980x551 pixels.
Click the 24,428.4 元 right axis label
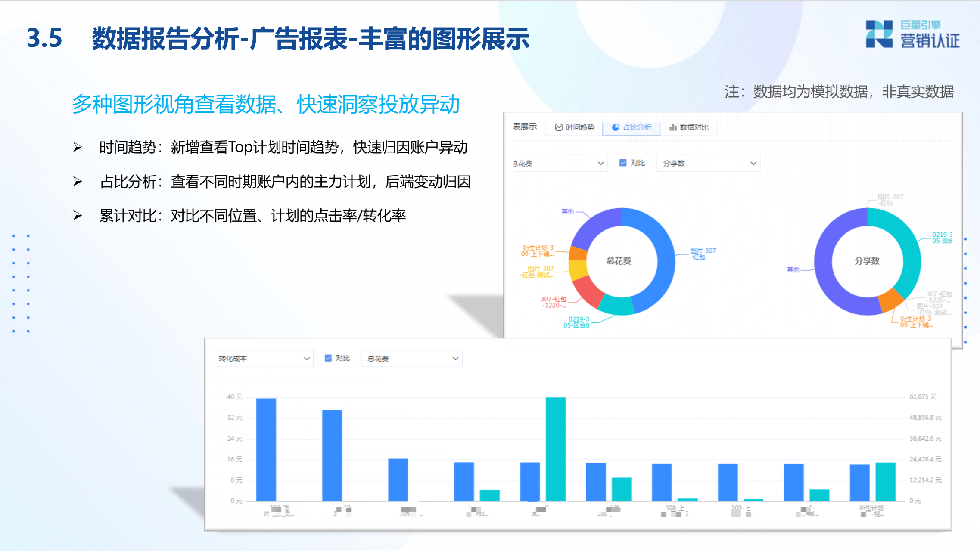[925, 459]
